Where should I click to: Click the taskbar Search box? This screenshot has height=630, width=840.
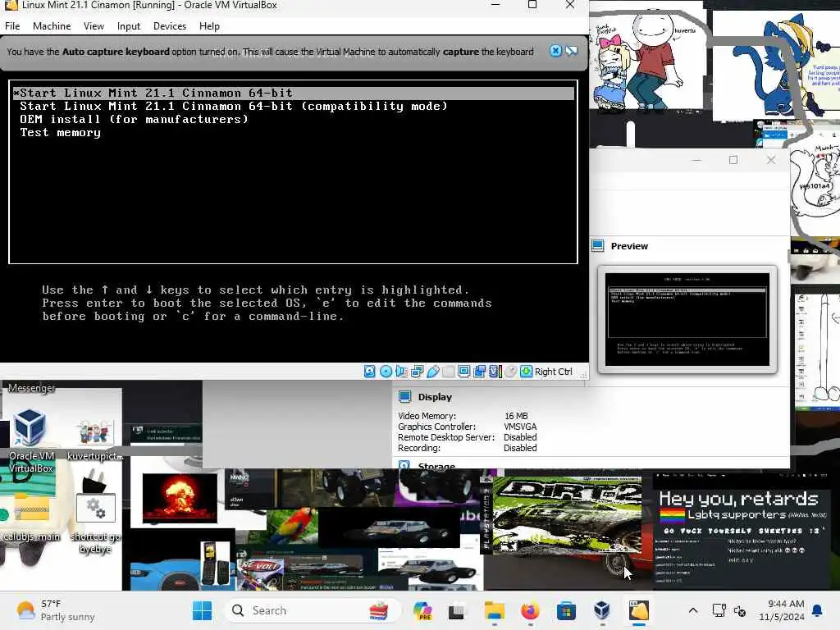click(x=313, y=610)
